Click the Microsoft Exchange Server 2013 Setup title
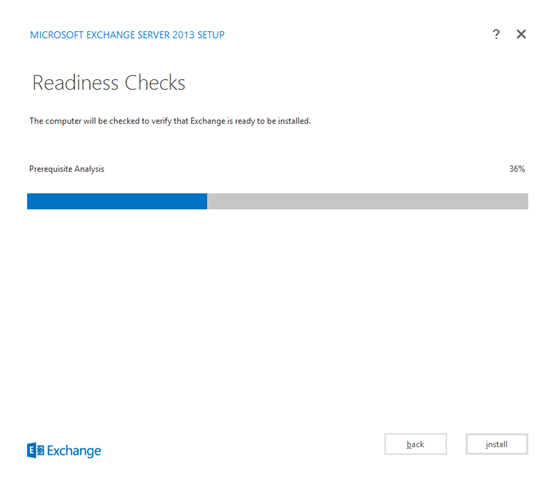This screenshot has height=484, width=554. coord(127,35)
